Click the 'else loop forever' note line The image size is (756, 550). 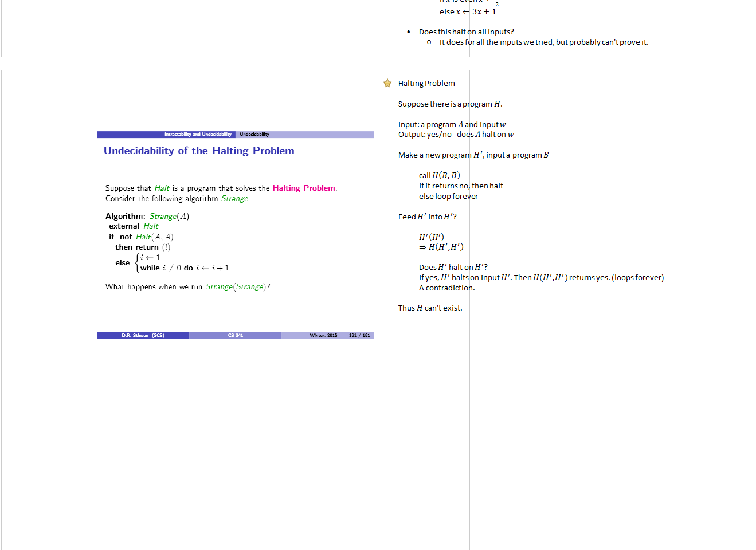(448, 197)
